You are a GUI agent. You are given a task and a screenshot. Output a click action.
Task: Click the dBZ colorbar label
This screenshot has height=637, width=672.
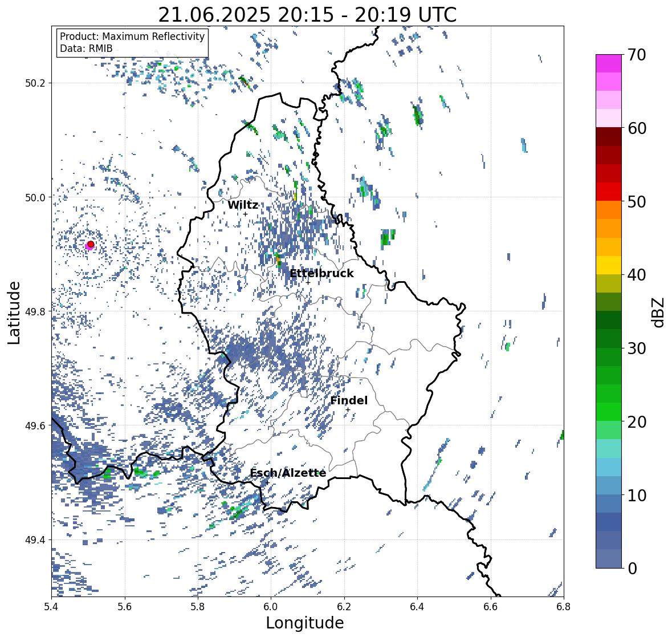tap(659, 313)
